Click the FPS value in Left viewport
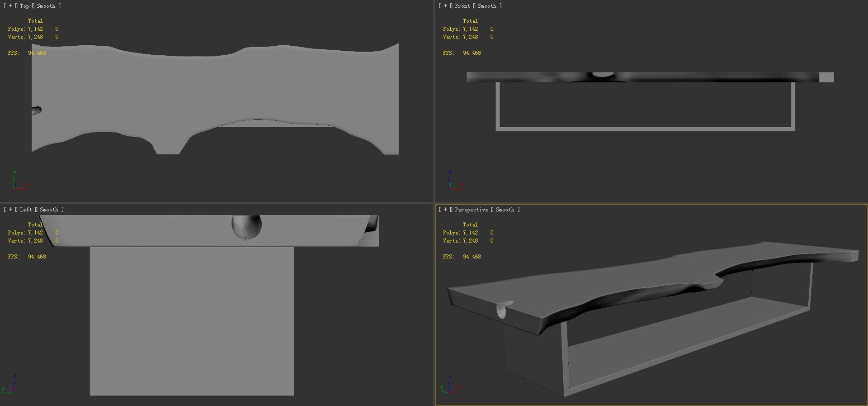 point(37,257)
